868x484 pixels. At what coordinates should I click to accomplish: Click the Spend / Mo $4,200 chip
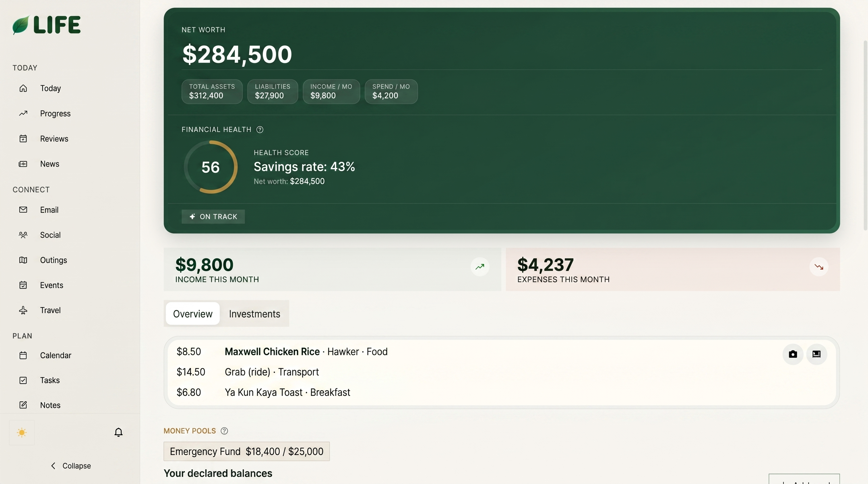[391, 92]
